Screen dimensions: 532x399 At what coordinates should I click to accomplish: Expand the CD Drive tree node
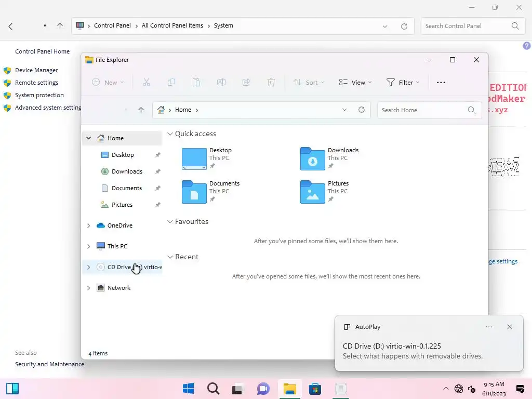(x=88, y=268)
